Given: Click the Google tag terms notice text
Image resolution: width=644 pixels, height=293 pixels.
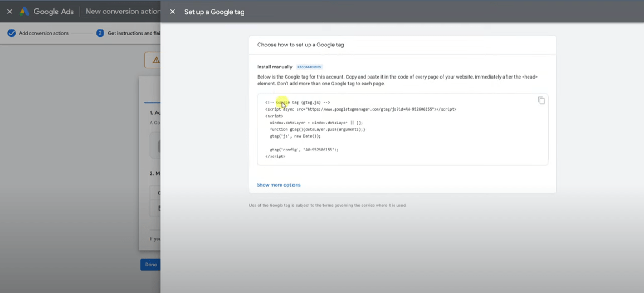Looking at the screenshot, I should [x=328, y=206].
